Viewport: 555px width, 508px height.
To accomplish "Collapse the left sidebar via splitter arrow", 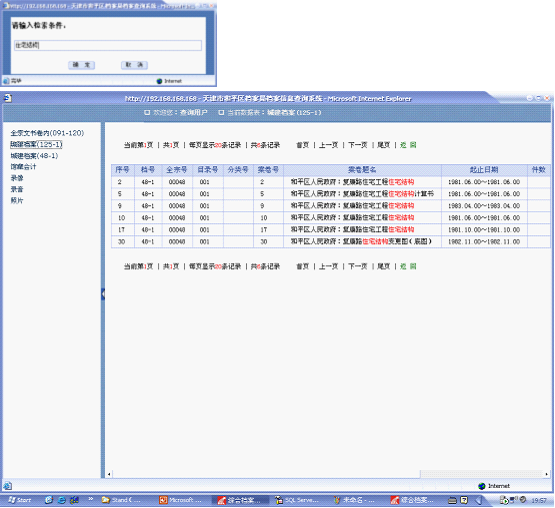I will 103,294.
